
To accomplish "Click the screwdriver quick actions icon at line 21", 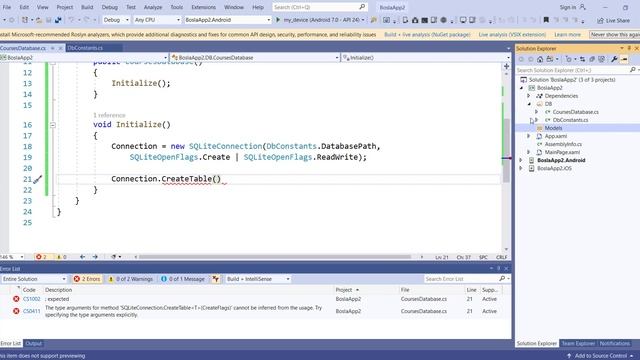I will pyautogui.click(x=38, y=179).
